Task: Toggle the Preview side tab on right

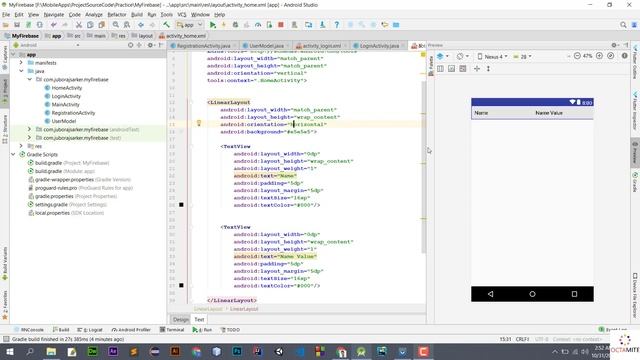Action: point(635,153)
